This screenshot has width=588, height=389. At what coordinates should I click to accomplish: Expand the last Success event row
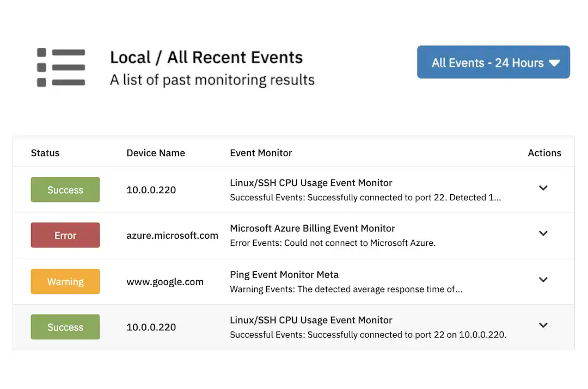pyautogui.click(x=543, y=325)
